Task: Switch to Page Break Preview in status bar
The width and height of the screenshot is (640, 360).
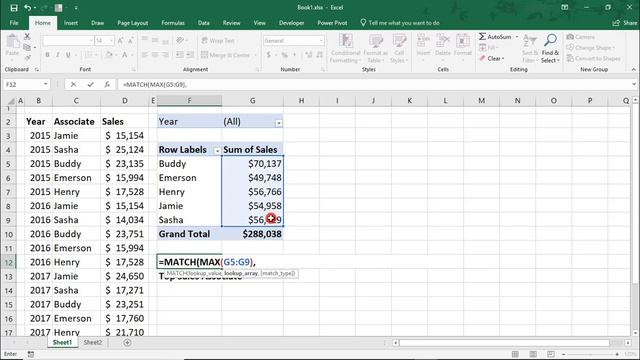Action: pyautogui.click(x=551, y=354)
